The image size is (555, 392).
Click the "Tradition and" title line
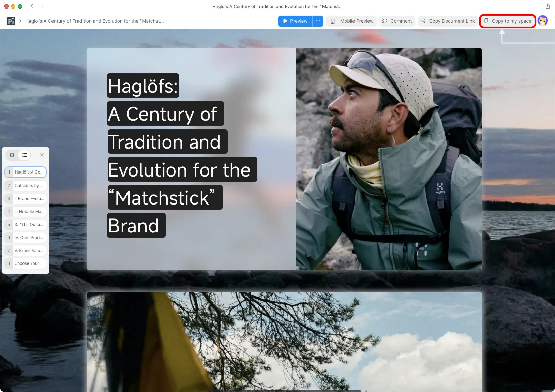click(x=167, y=141)
